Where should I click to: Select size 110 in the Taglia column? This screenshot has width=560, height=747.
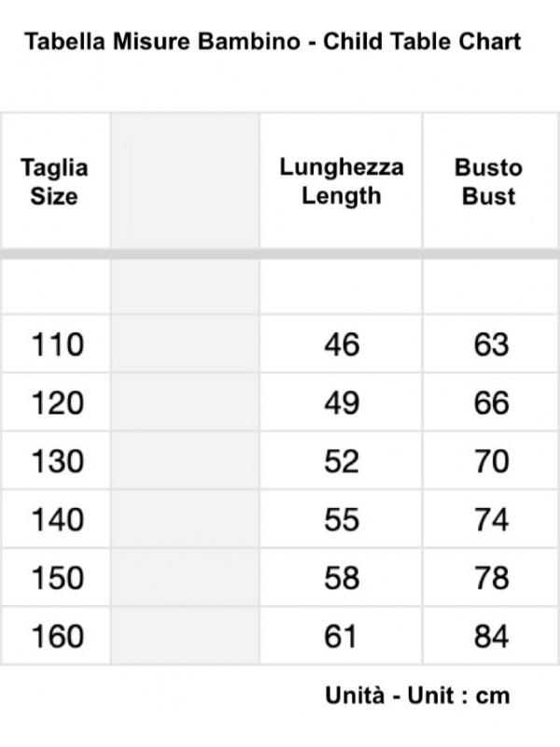tap(58, 345)
